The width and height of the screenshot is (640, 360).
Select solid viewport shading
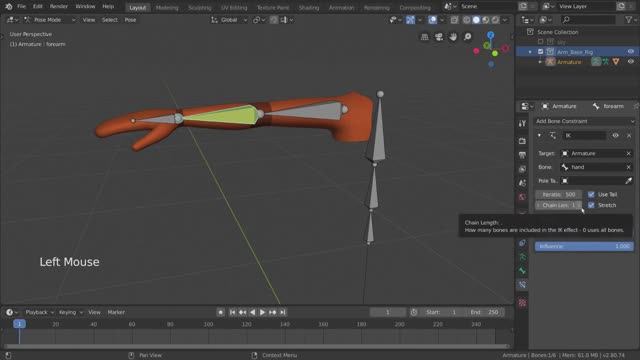(476, 20)
